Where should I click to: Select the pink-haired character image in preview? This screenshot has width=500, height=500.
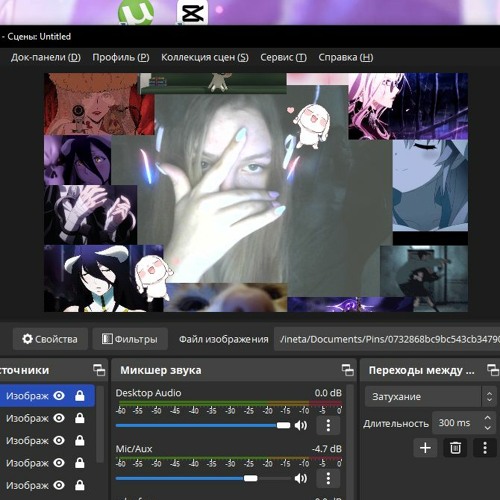408,106
